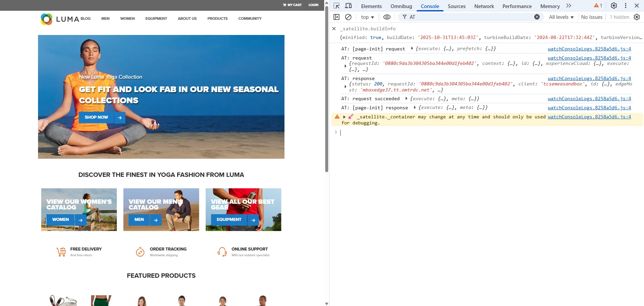Click the Free Delivery cart icon
Image resolution: width=644 pixels, height=306 pixels.
pyautogui.click(x=61, y=252)
